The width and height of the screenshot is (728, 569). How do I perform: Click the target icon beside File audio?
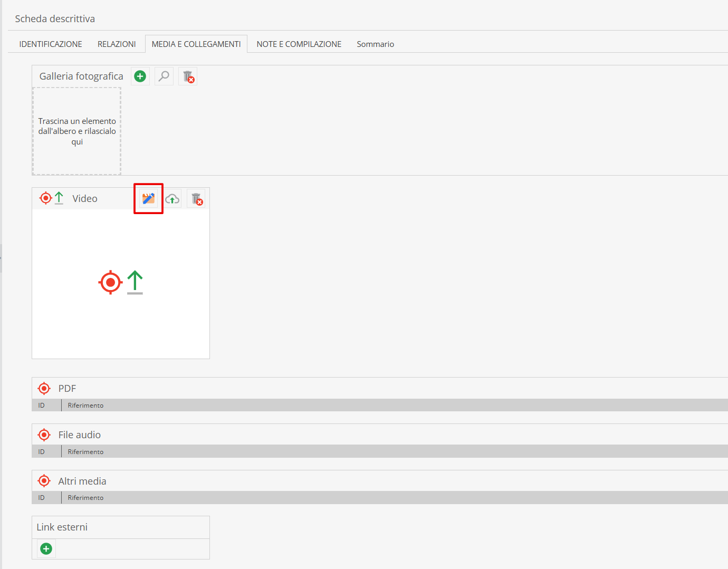point(44,435)
